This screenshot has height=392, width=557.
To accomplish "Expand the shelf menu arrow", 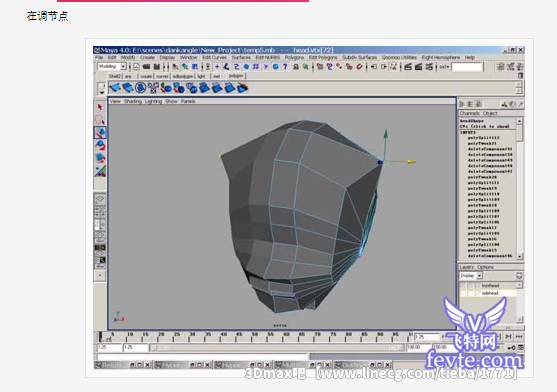I will pyautogui.click(x=102, y=92).
